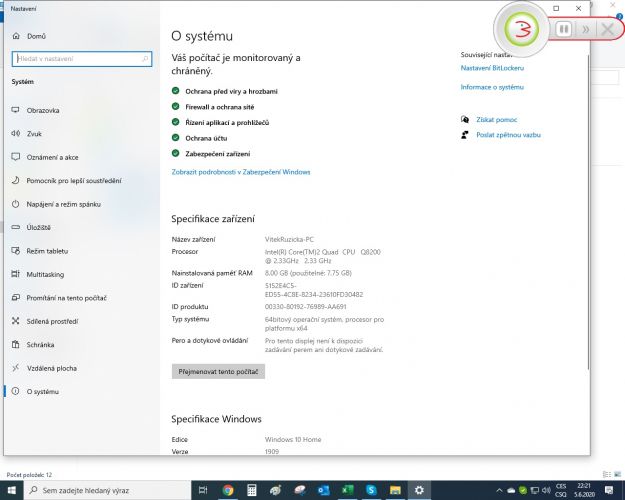This screenshot has width=625, height=500.
Task: Click the settings window vertical scrollbar
Action: tap(588, 211)
